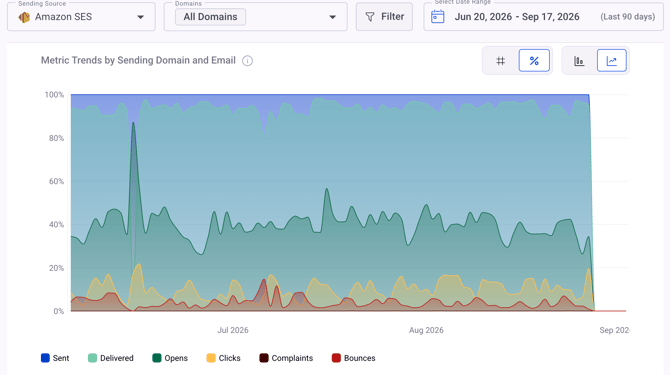The width and height of the screenshot is (670, 375).
Task: Switch to percentage (%) view
Action: tap(534, 61)
